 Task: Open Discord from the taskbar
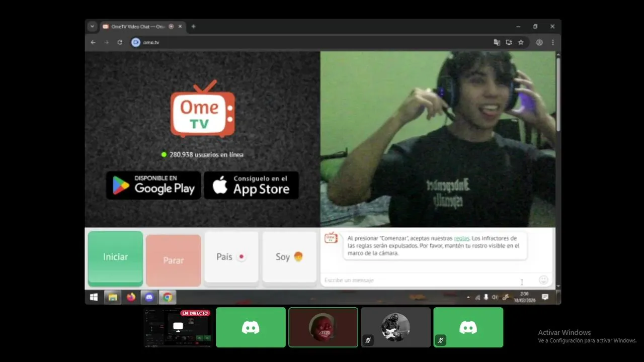pyautogui.click(x=149, y=297)
